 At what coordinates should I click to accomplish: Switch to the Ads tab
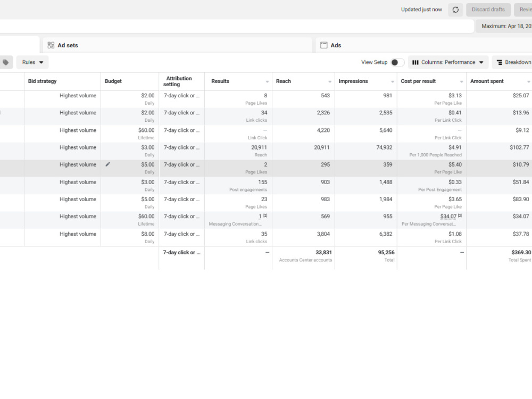[x=424, y=45]
